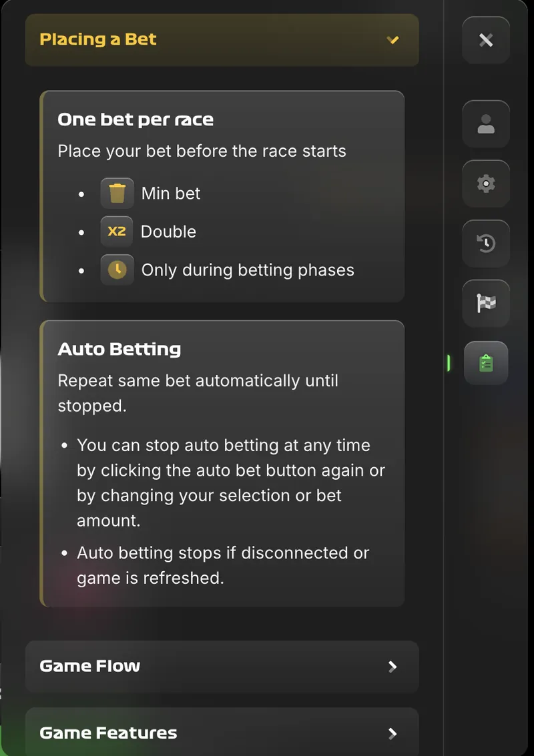Click the yellow Min bet trash icon
The height and width of the screenshot is (756, 534).
click(117, 193)
